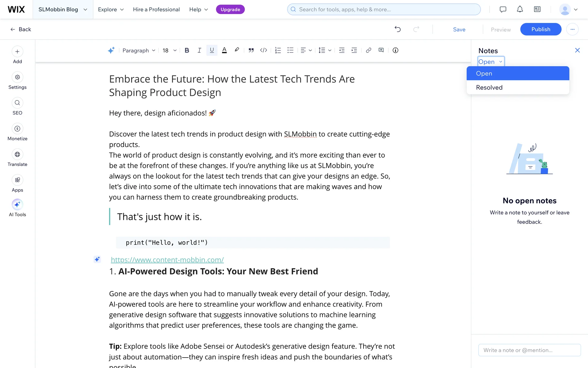
Task: Open the font size 18 dropdown
Action: 169,50
